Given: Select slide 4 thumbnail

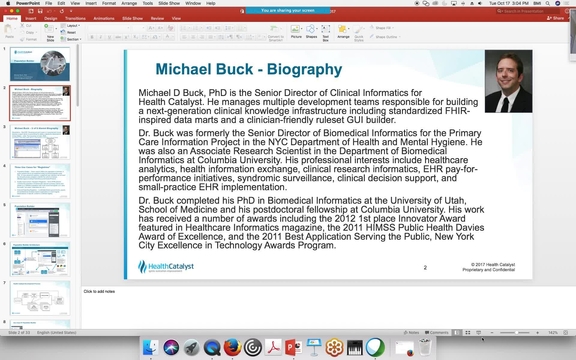Looking at the screenshot, I should 40,181.
